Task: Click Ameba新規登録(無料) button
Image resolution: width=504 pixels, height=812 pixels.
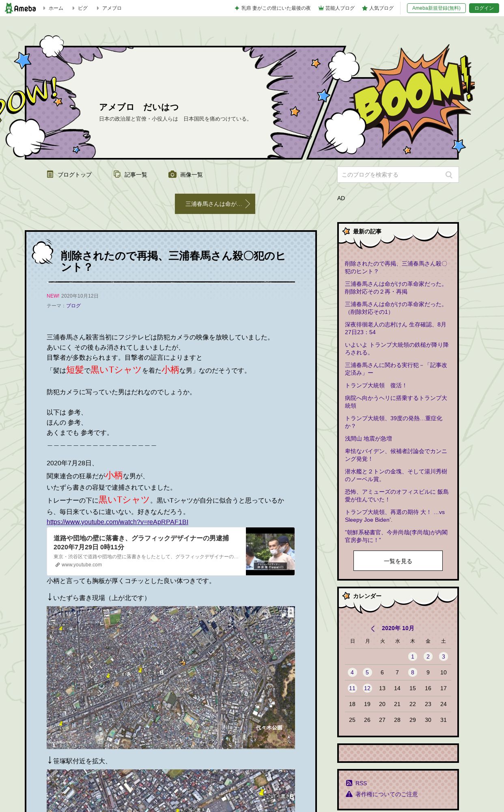Action: pos(436,8)
